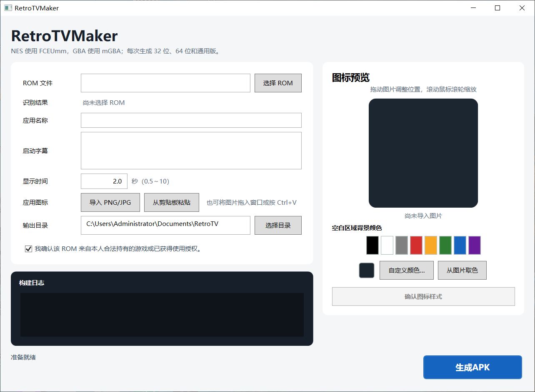Viewport: 535px width, 392px height.
Task: Click the 秒 (0.5～10) range hint
Action: pyautogui.click(x=150, y=181)
